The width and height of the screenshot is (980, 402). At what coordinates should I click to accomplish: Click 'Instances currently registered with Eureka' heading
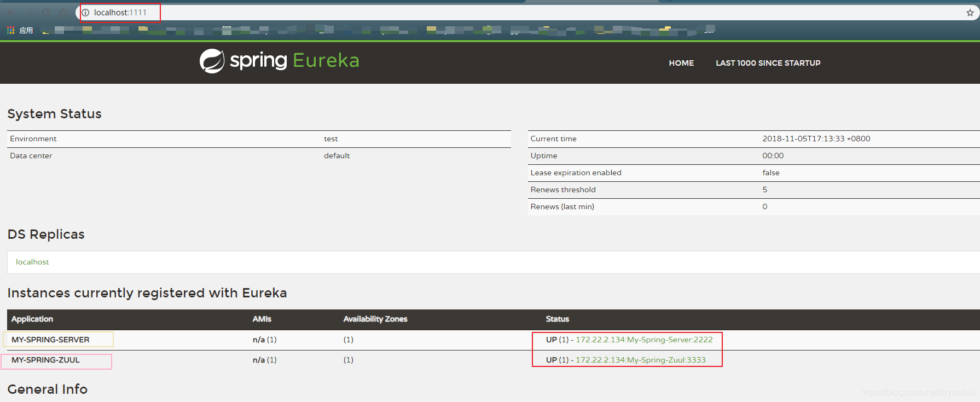coord(147,293)
